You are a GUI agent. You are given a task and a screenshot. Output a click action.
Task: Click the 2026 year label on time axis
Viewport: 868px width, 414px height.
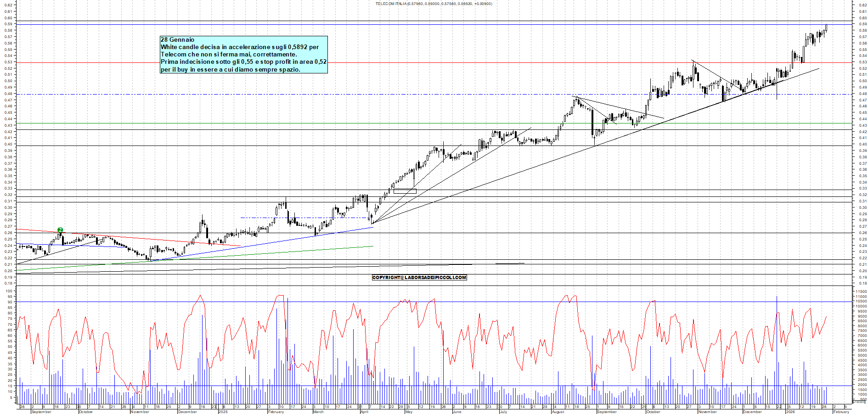click(x=790, y=412)
